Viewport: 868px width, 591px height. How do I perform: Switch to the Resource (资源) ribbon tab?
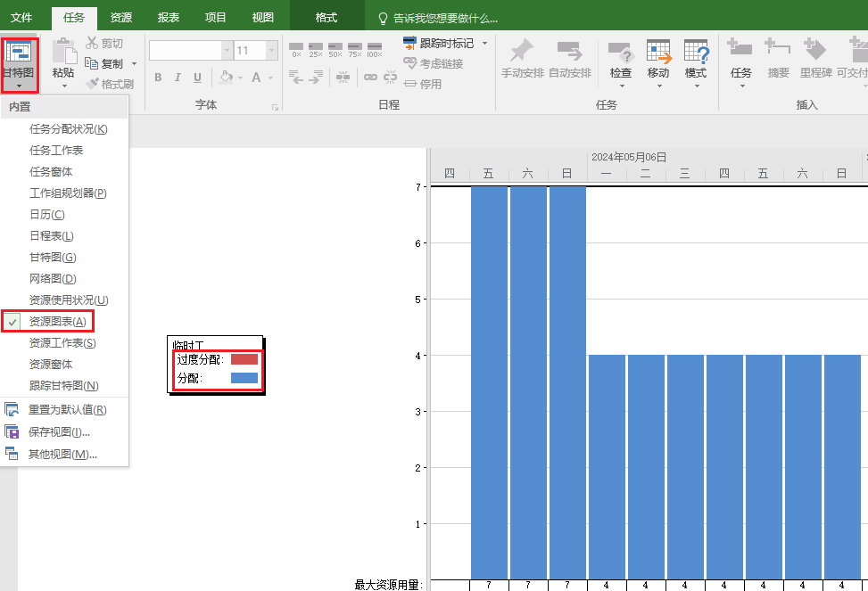pyautogui.click(x=120, y=18)
